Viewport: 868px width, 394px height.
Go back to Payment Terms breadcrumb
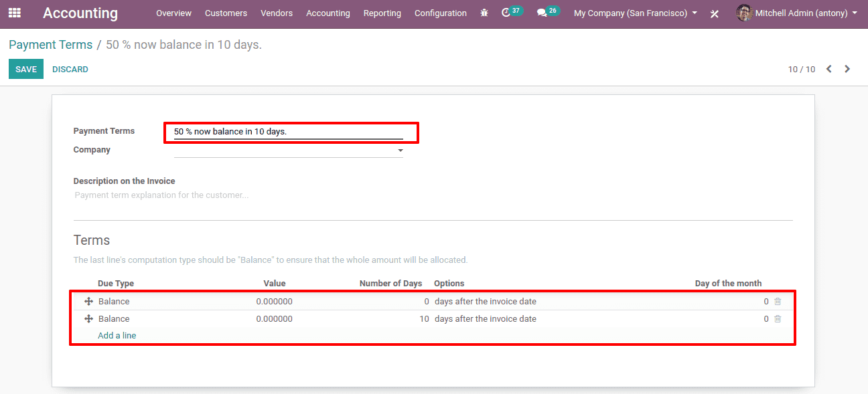click(x=51, y=45)
